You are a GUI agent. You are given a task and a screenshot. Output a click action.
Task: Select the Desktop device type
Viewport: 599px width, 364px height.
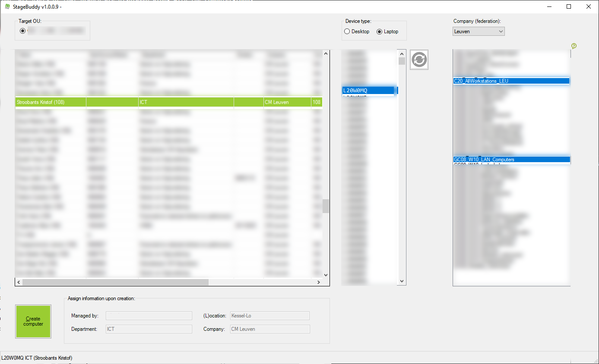[x=357, y=31]
